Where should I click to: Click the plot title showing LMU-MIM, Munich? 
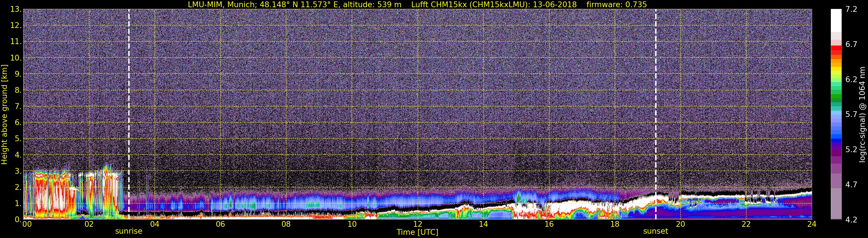tap(417, 4)
